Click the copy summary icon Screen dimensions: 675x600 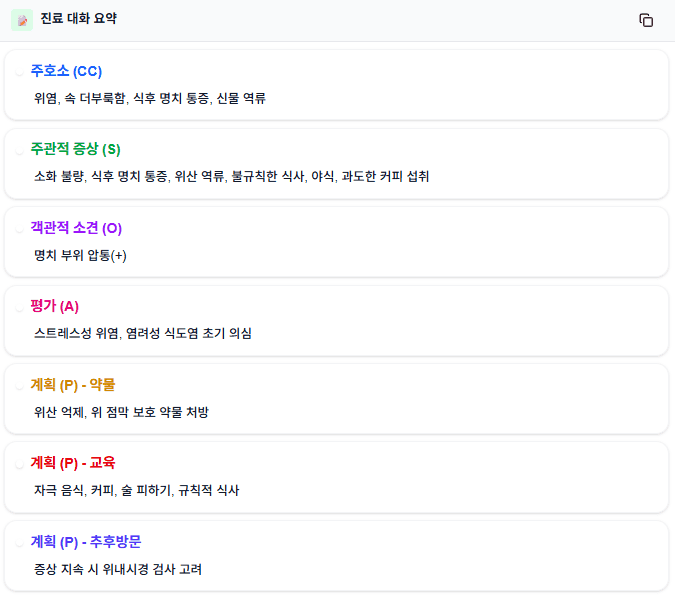click(x=646, y=20)
